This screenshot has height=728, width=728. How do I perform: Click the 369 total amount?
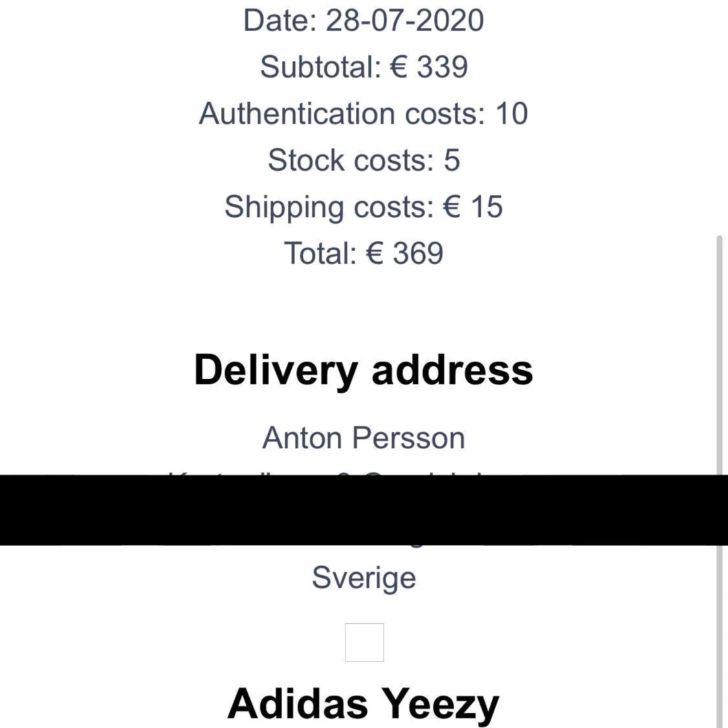pyautogui.click(x=418, y=254)
